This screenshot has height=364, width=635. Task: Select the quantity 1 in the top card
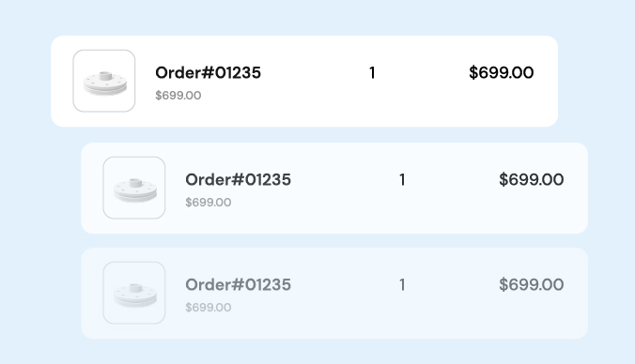[x=372, y=73]
